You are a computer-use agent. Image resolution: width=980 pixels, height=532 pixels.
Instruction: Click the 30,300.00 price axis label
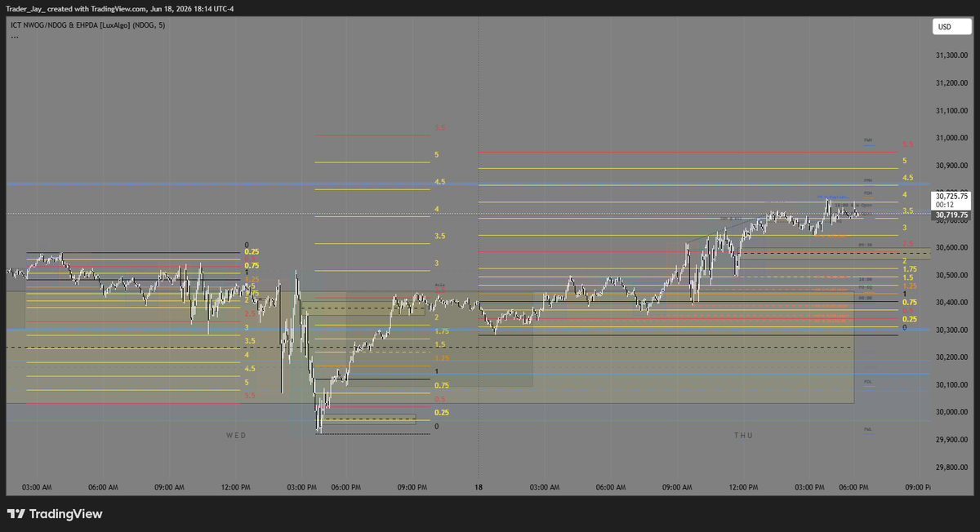tap(951, 330)
